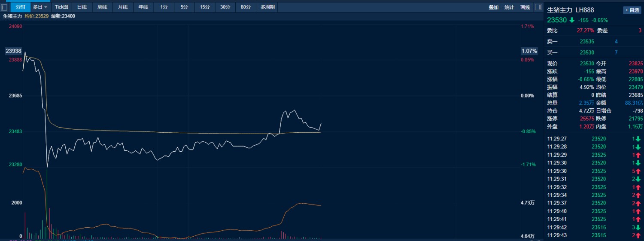Select the 5分 five-minute interval
The width and height of the screenshot is (644, 241).
pos(184,7)
